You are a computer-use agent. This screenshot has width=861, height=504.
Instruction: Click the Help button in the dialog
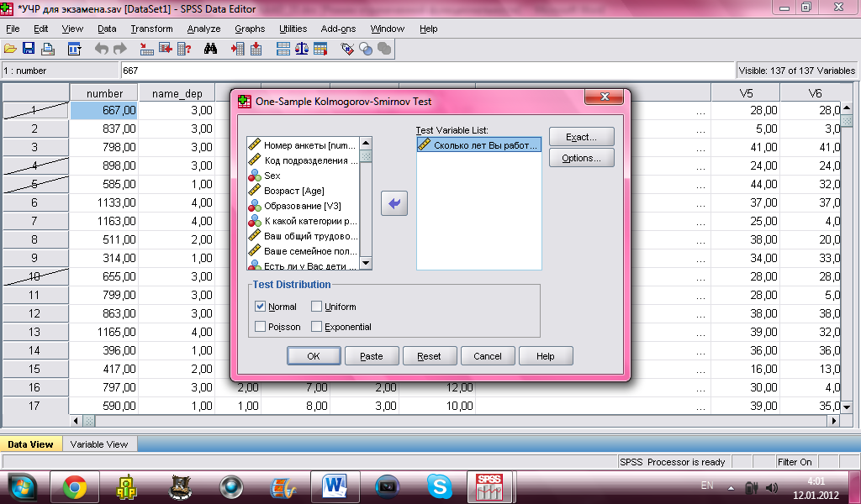click(x=545, y=356)
